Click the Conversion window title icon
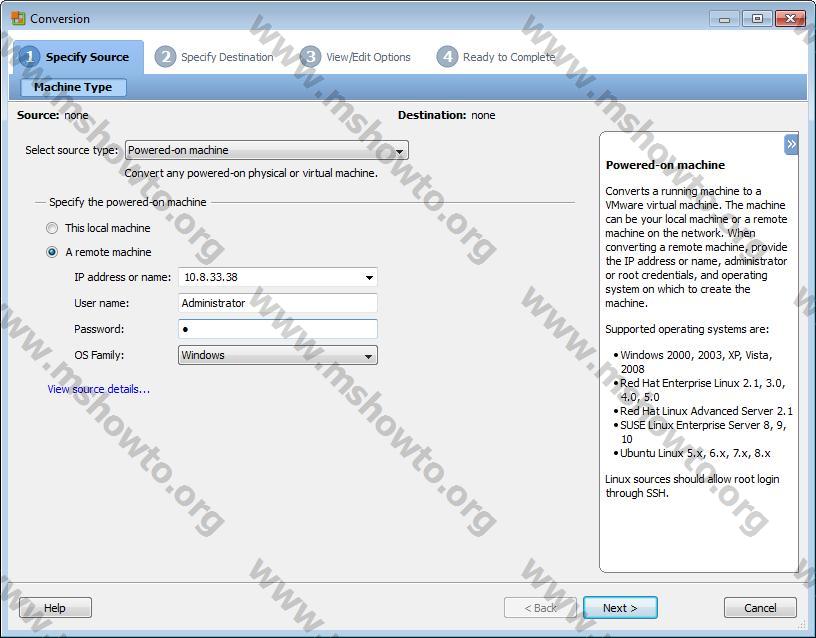This screenshot has width=816, height=638. pyautogui.click(x=18, y=18)
